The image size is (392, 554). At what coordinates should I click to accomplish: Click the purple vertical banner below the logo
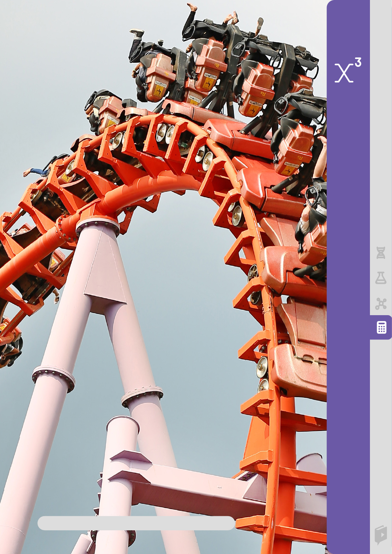pos(348,197)
